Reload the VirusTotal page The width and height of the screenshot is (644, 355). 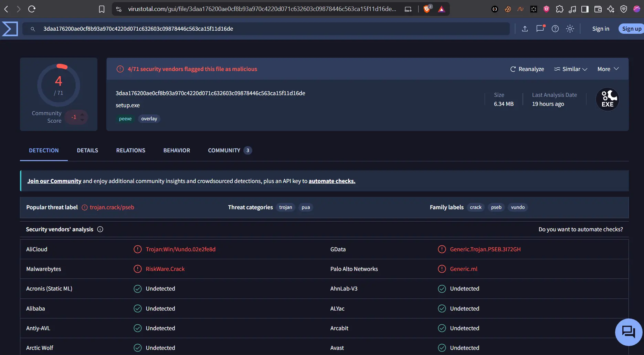pyautogui.click(x=32, y=9)
